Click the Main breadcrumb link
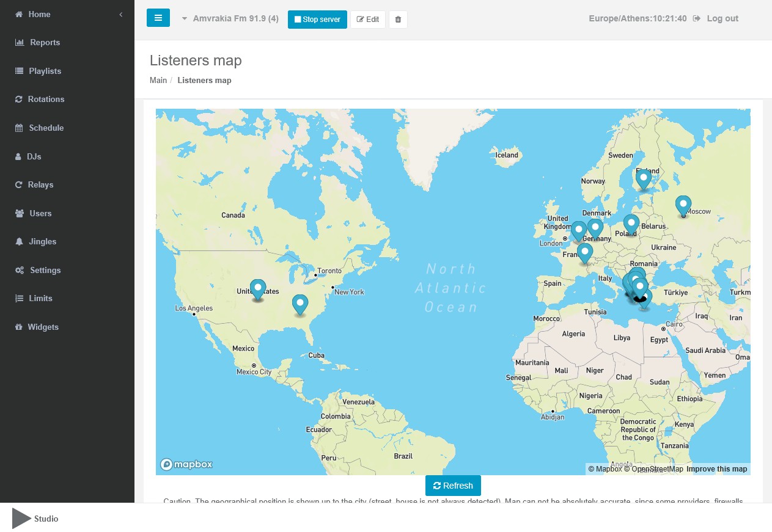Image resolution: width=772 pixels, height=532 pixels. click(158, 80)
